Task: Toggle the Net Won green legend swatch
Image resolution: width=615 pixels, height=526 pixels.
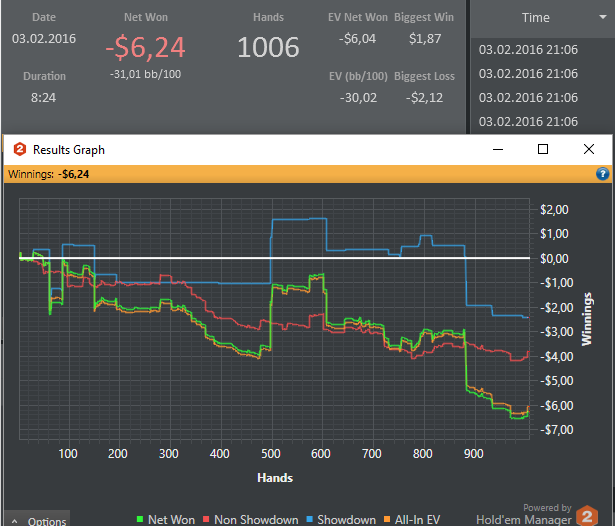Action: coord(140,519)
